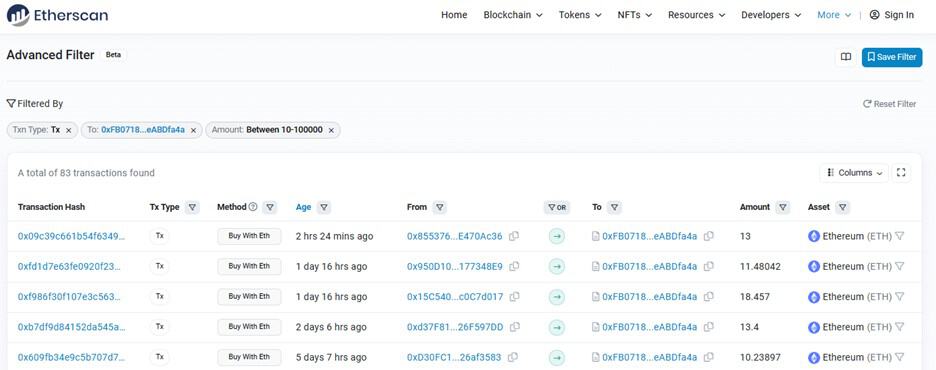Remove the To address filter chip
The width and height of the screenshot is (936, 370).
click(x=193, y=130)
